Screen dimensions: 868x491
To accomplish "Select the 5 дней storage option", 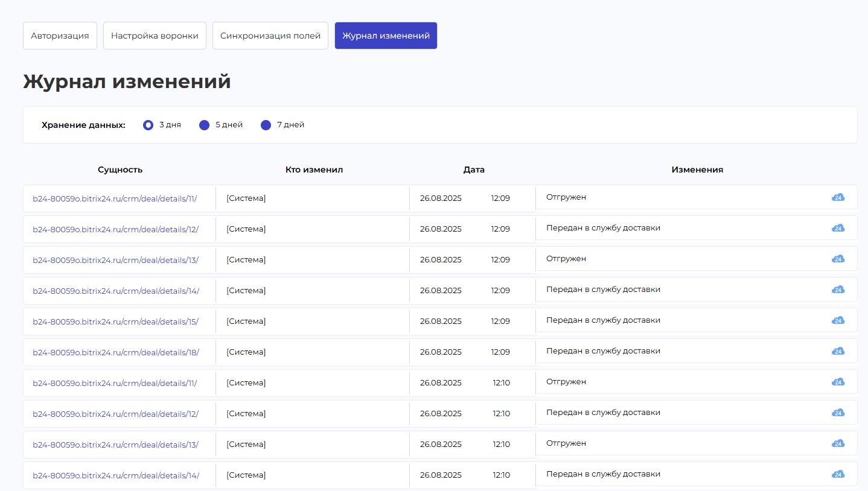I will pyautogui.click(x=204, y=125).
